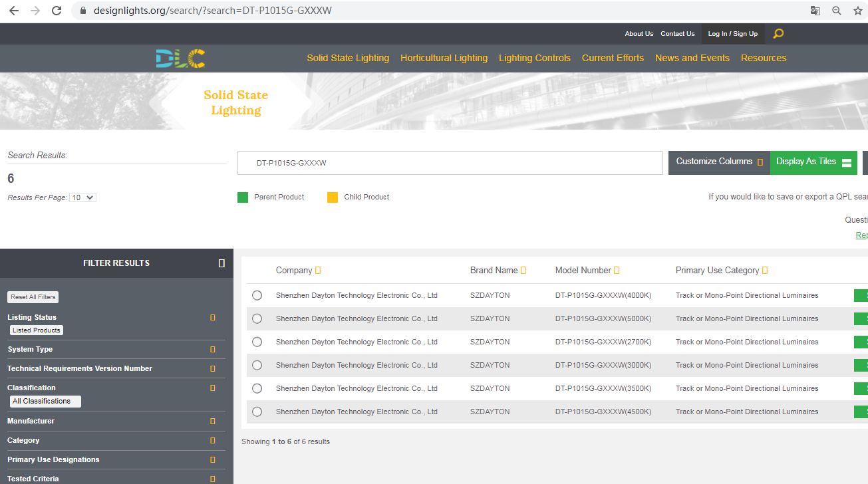Bookmark this page with the star icon

pyautogui.click(x=858, y=11)
